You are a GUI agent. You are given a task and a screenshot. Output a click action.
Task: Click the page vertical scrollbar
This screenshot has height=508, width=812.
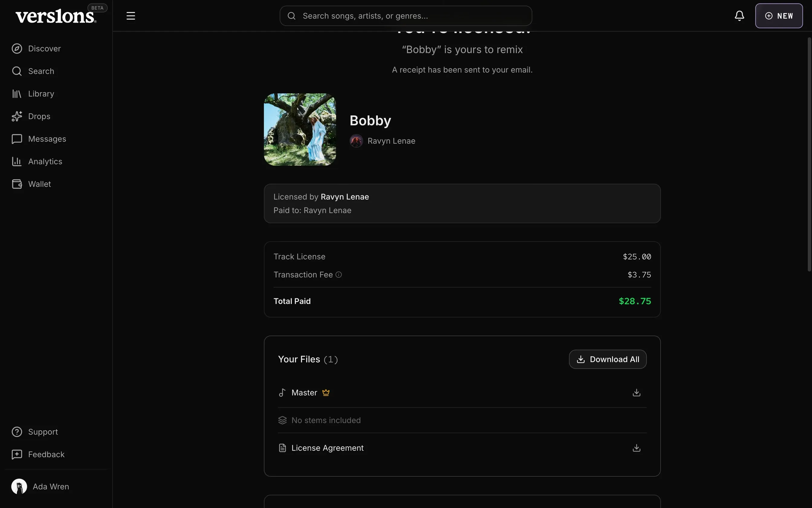point(809,155)
